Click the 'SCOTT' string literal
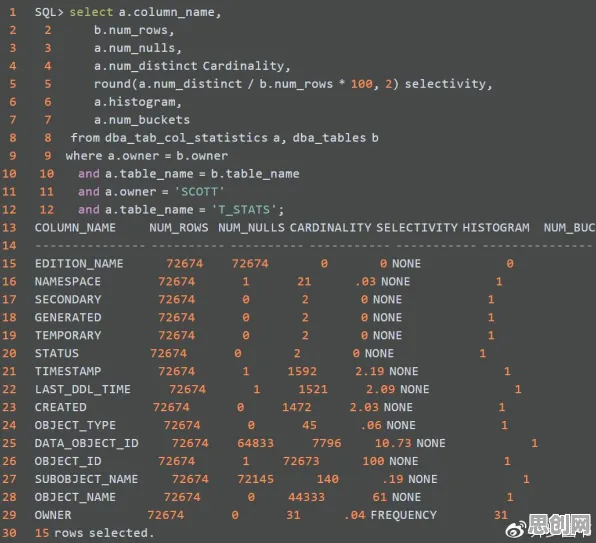 point(199,192)
